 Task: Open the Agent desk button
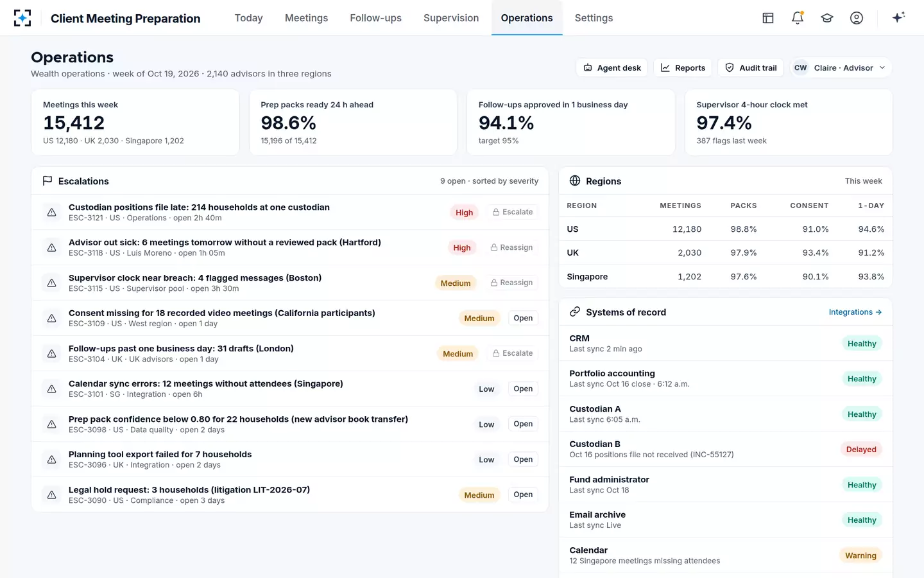pos(612,67)
